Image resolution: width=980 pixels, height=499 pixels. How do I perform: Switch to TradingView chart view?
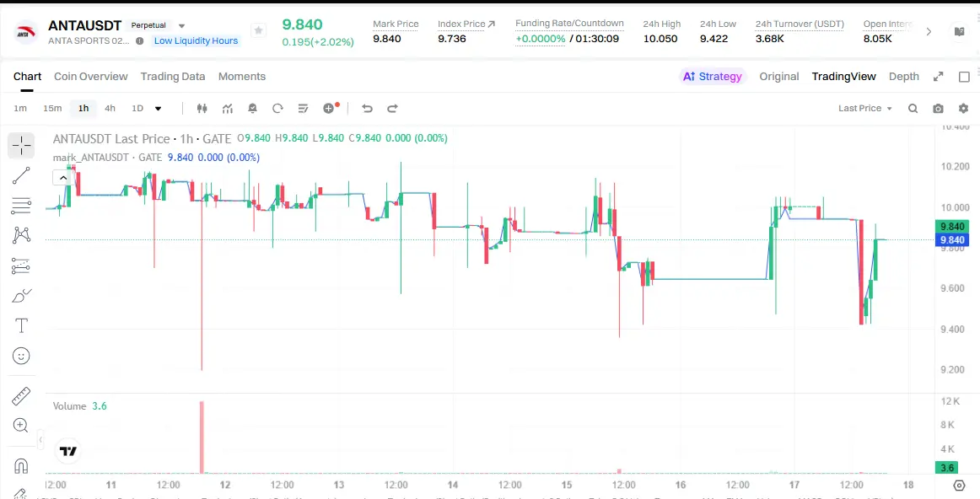(x=843, y=76)
